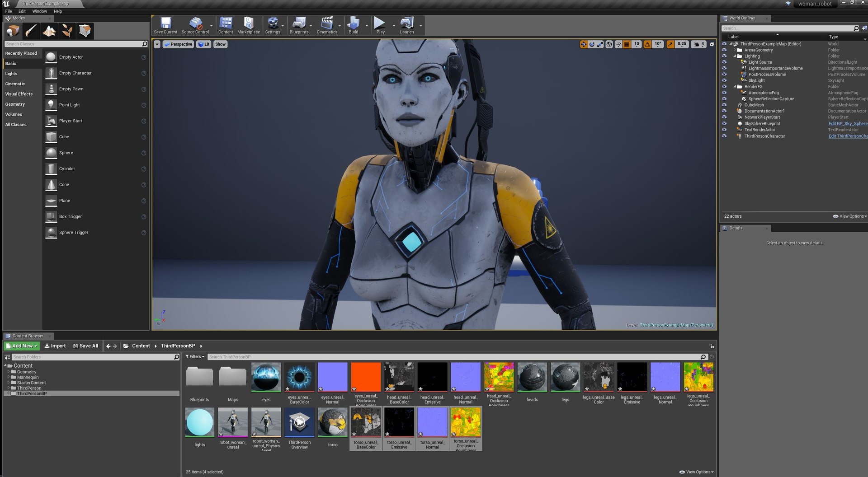Expand the StarterContent folder in tree

pos(8,383)
